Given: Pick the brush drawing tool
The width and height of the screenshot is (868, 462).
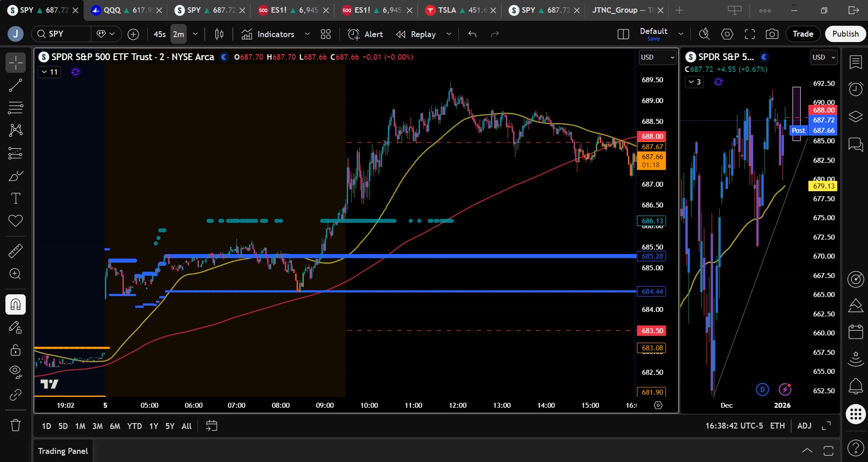Looking at the screenshot, I should 15,176.
